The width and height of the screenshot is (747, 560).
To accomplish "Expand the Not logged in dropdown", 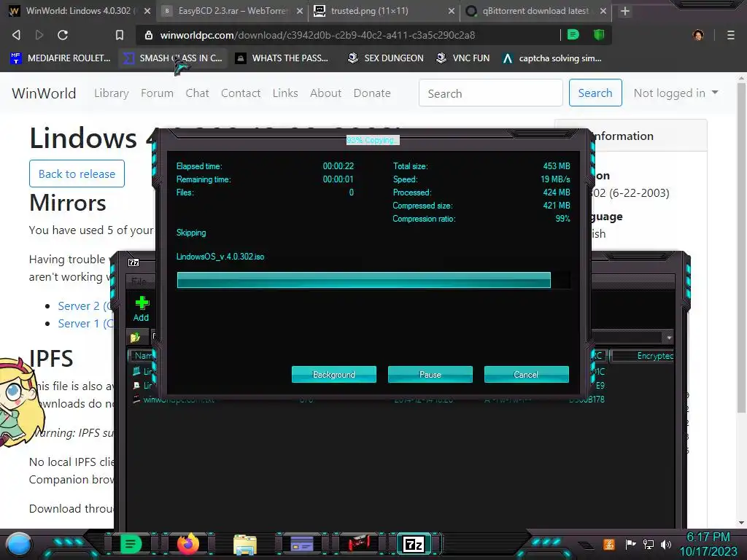I will [676, 93].
